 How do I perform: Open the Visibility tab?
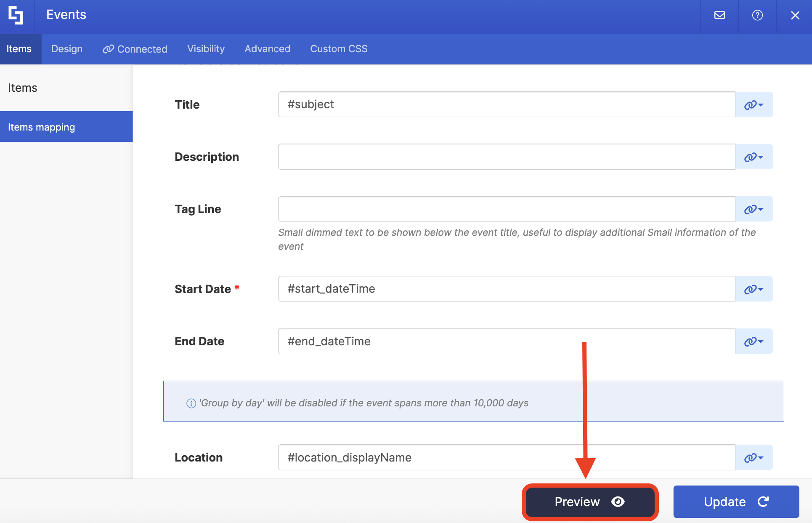coord(206,49)
